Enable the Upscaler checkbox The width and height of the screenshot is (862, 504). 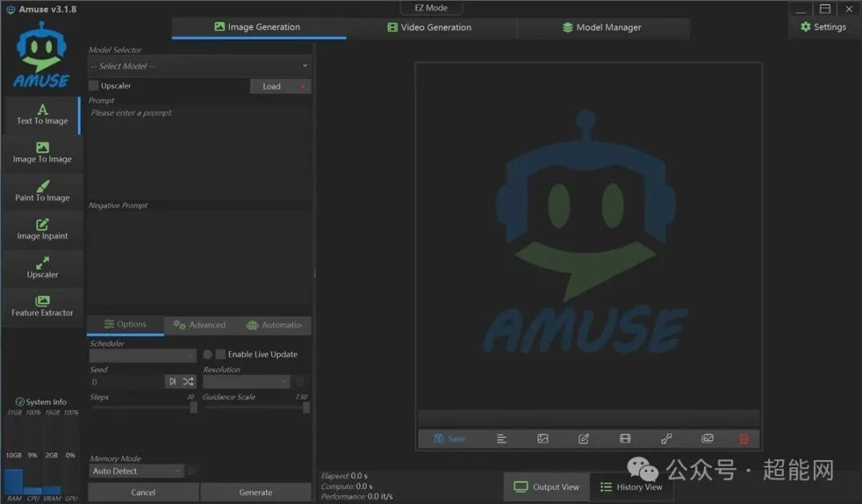[93, 85]
